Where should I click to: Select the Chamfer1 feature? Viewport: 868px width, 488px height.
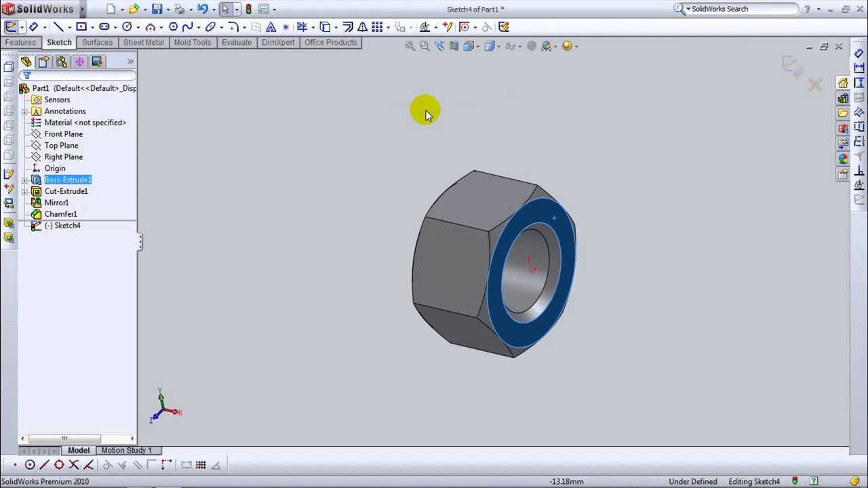61,213
